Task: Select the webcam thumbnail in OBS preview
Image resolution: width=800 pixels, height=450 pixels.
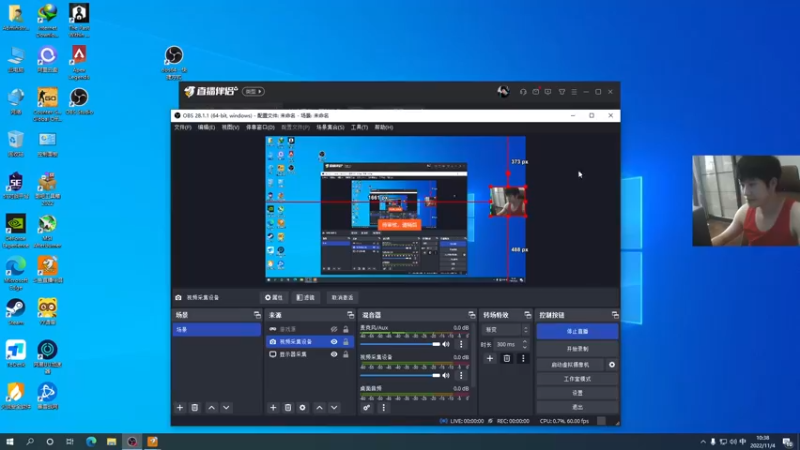Action: [508, 202]
